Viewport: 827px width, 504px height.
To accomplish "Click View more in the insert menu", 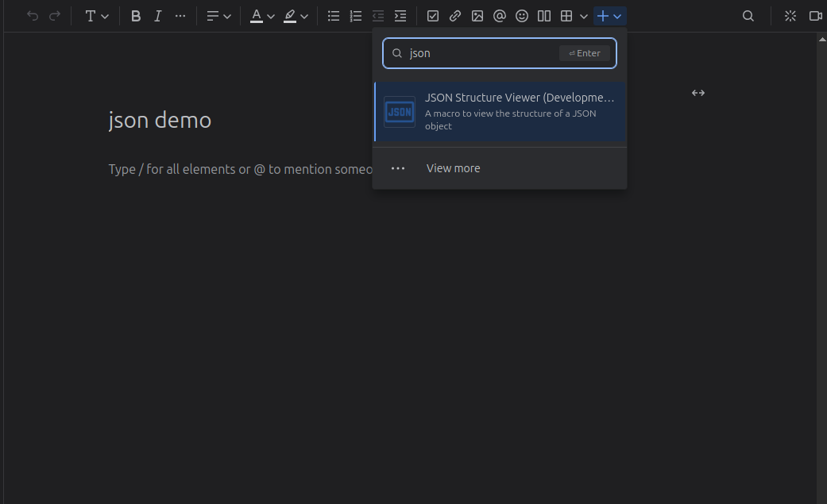I will pyautogui.click(x=453, y=168).
